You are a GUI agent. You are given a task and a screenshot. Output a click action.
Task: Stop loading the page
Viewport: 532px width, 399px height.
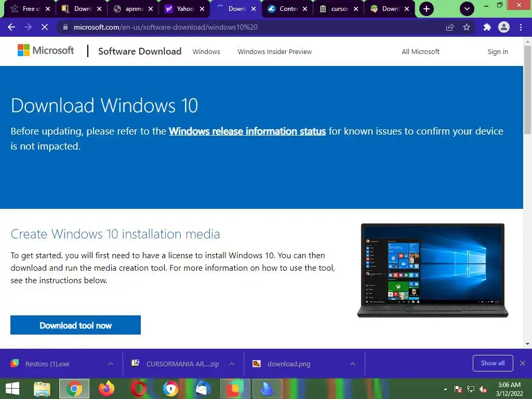[45, 27]
